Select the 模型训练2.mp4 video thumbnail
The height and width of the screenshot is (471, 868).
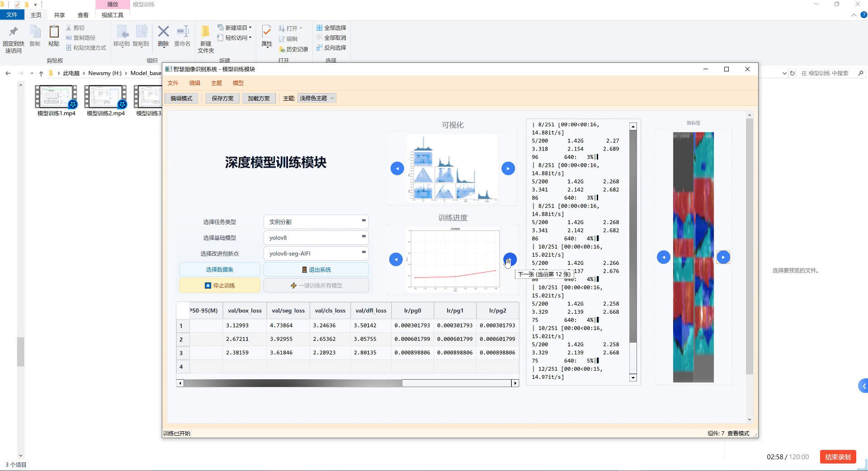pyautogui.click(x=106, y=101)
